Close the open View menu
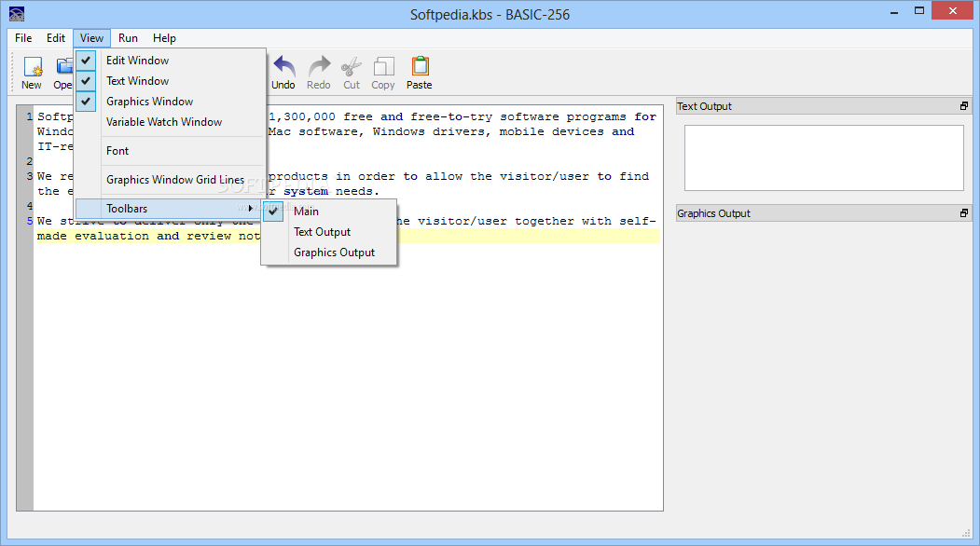Screen dimensions: 980x546 coord(92,38)
